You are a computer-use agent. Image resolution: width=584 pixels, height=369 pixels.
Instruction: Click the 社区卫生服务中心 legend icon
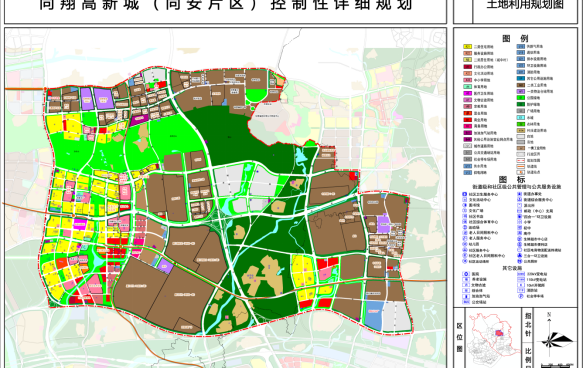tap(464, 194)
